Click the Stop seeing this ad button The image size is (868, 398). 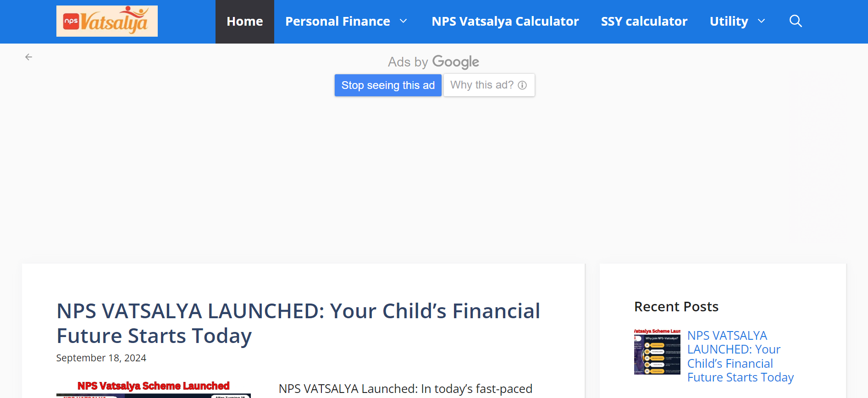[388, 85]
